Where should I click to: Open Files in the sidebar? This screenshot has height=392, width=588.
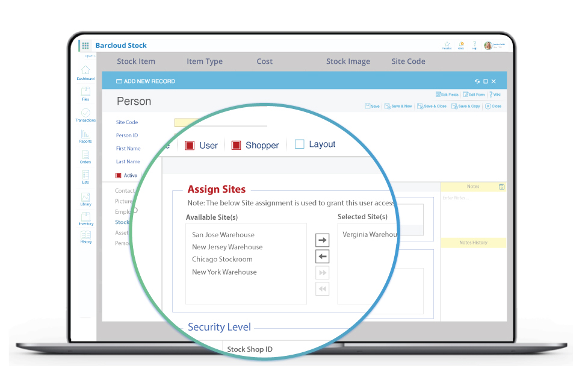(85, 94)
